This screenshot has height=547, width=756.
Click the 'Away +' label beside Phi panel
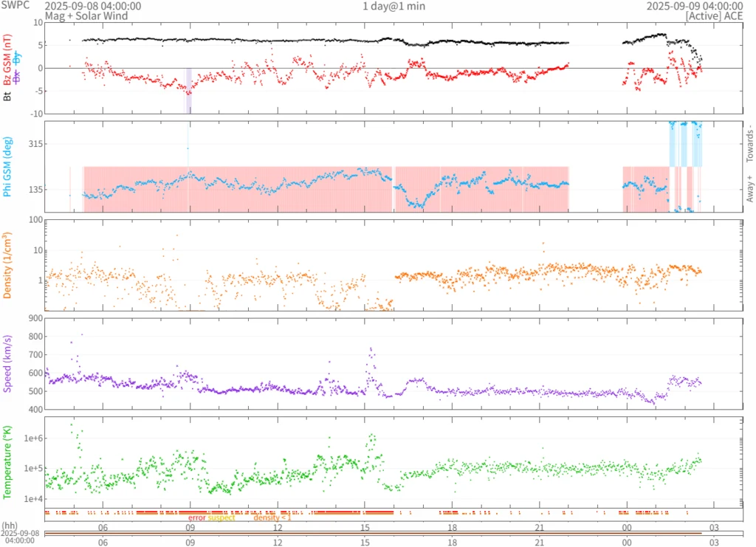[749, 190]
